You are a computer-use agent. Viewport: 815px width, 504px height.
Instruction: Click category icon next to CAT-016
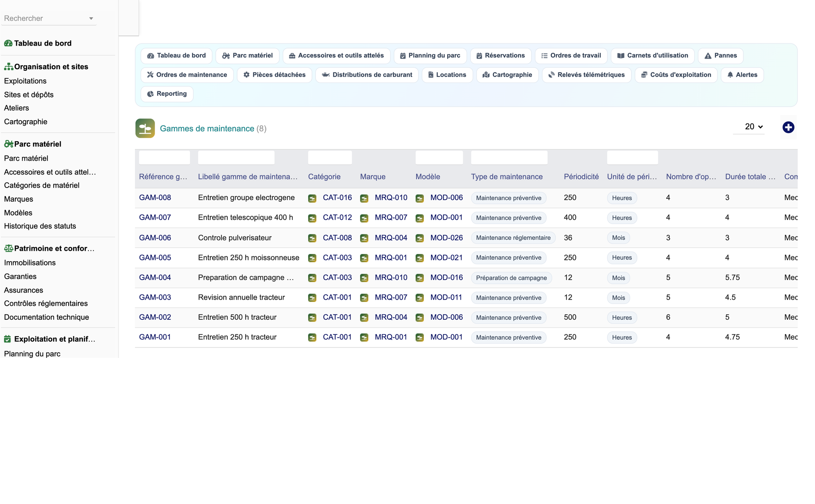click(x=312, y=198)
